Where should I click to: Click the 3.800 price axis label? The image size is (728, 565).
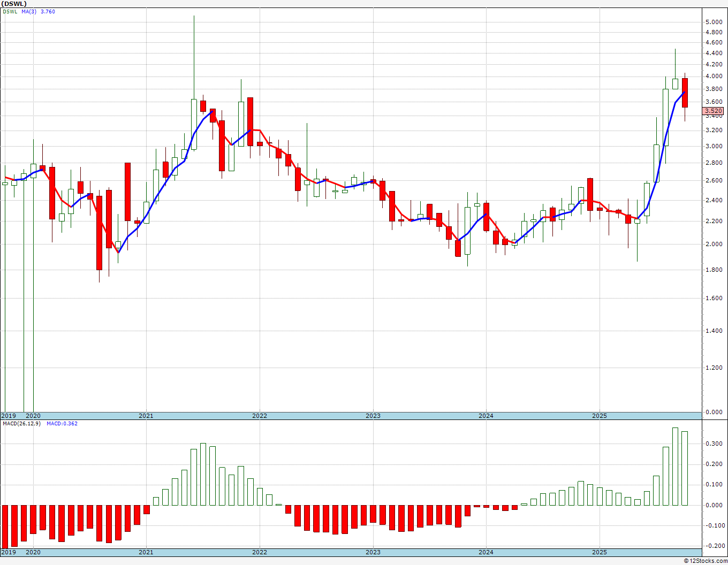[x=714, y=88]
